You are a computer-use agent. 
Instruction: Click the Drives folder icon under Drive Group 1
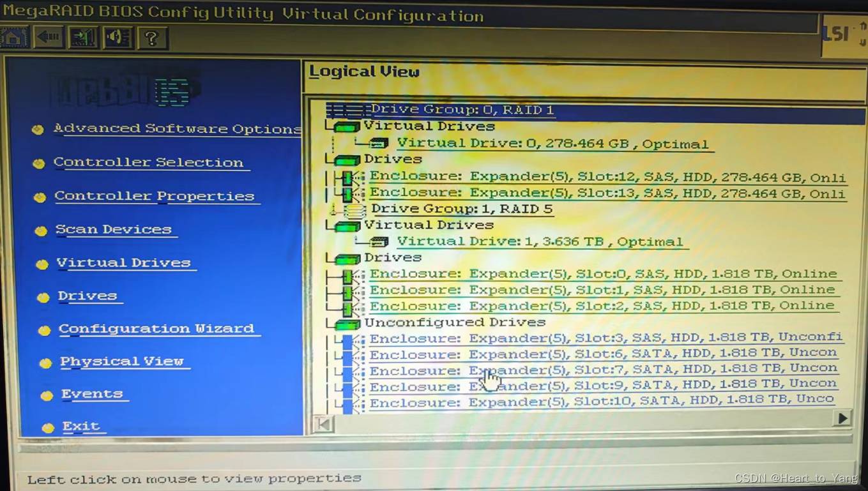(x=347, y=259)
